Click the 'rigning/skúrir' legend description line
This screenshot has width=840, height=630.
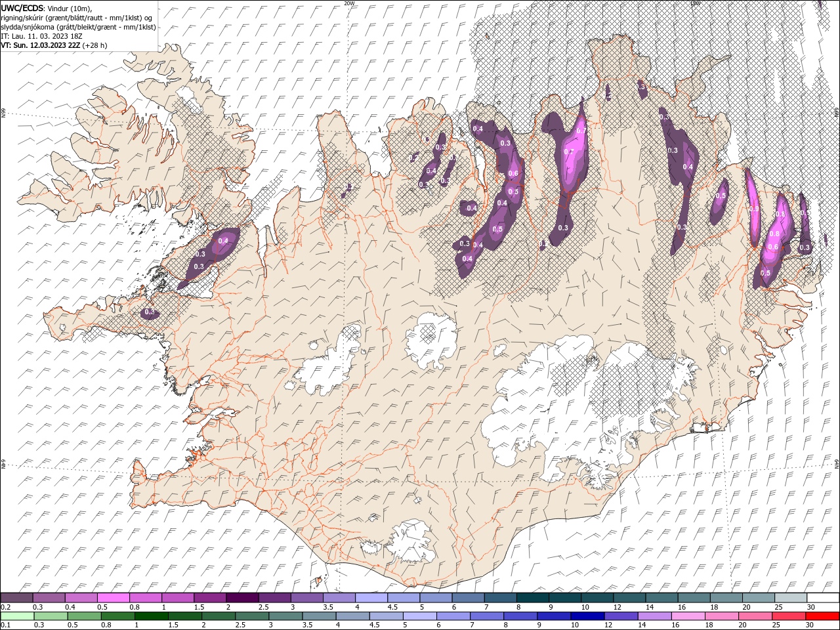point(77,18)
